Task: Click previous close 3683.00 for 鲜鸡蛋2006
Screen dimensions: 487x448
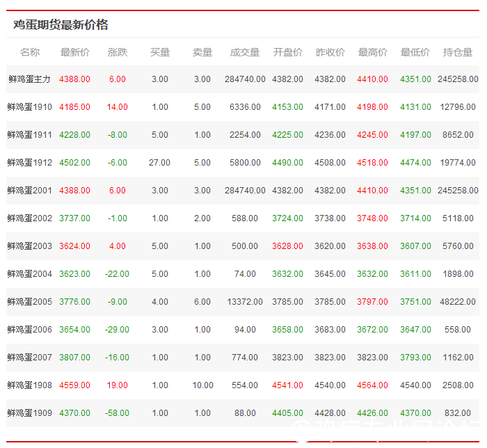Action: pos(330,330)
